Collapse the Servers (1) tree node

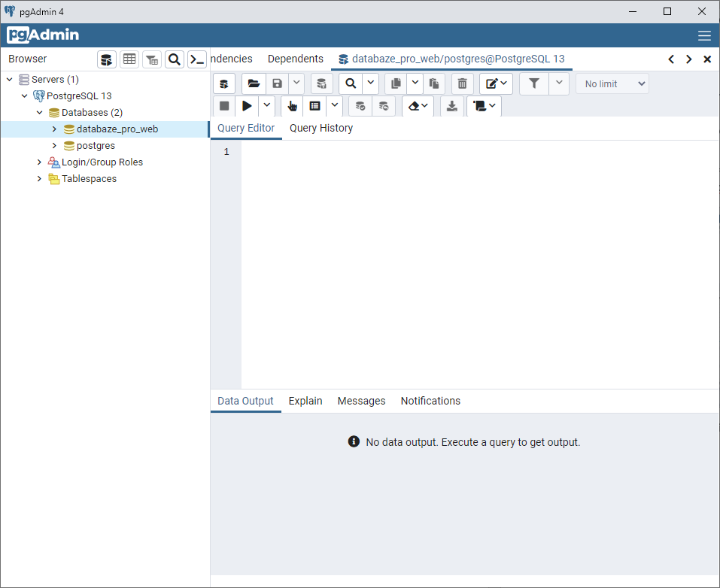9,80
